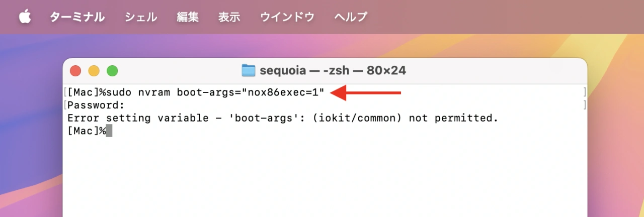
Task: Open the シェル menu
Action: (140, 17)
